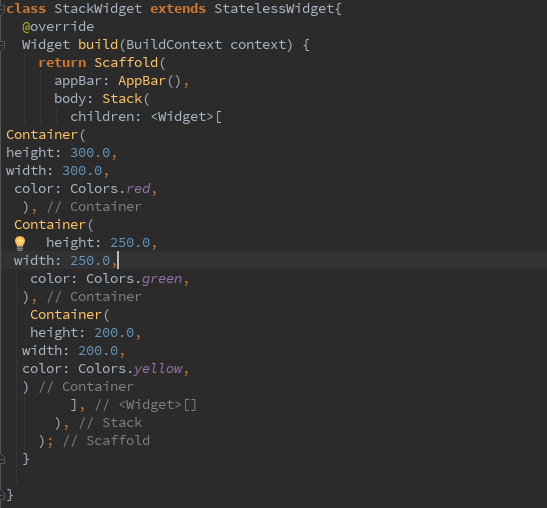Click the // Container comment below Colors.red
Screen dimensions: 547x508
[94, 207]
